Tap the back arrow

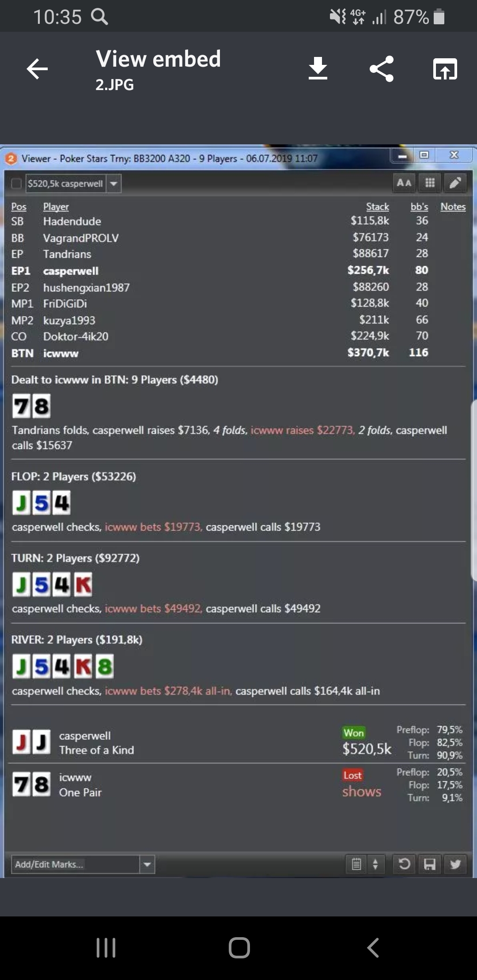[37, 69]
